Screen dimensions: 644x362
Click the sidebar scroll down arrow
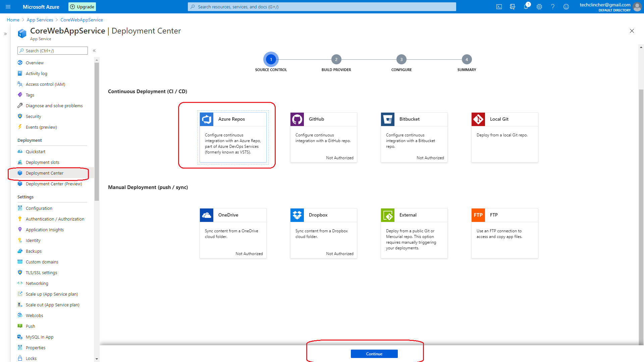coord(97,359)
